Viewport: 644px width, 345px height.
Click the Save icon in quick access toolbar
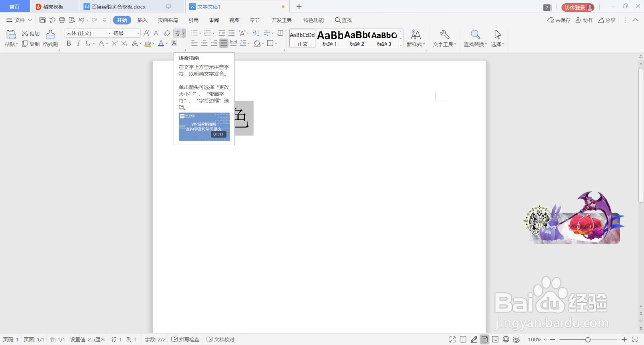click(42, 20)
